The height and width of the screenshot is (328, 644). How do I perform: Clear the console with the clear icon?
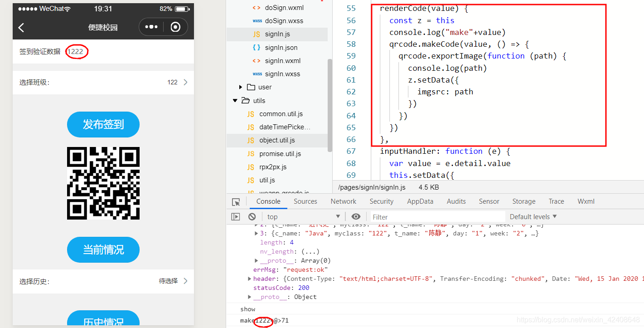[x=252, y=217]
